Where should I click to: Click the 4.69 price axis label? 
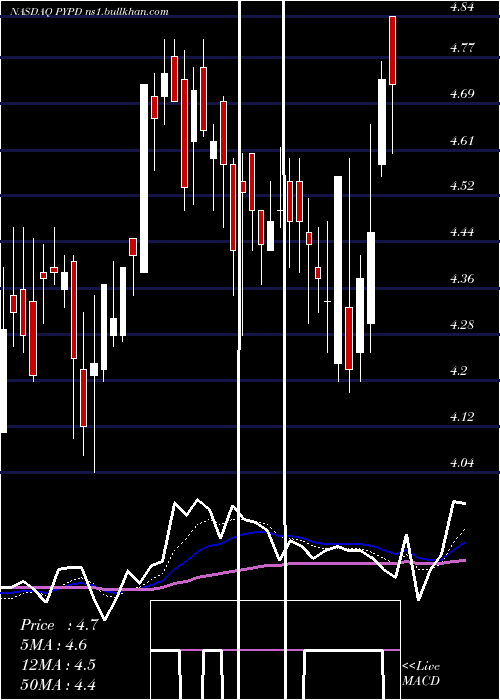click(462, 94)
